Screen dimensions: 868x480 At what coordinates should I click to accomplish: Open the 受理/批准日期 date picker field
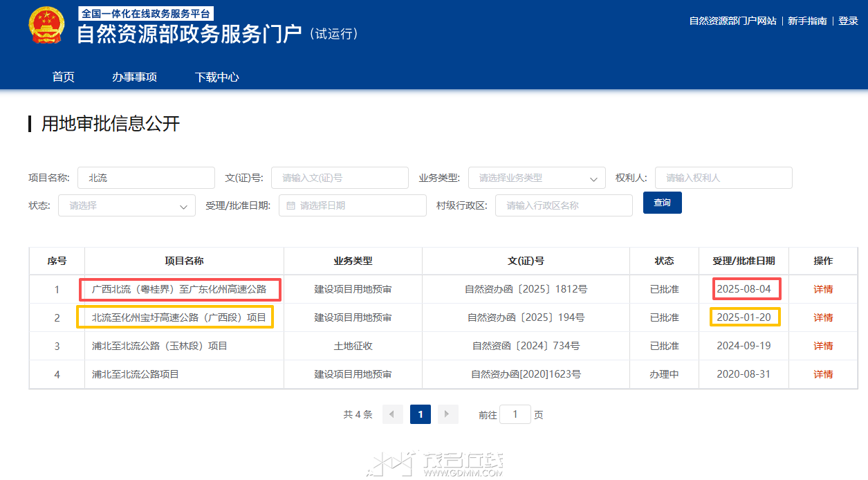click(x=353, y=205)
